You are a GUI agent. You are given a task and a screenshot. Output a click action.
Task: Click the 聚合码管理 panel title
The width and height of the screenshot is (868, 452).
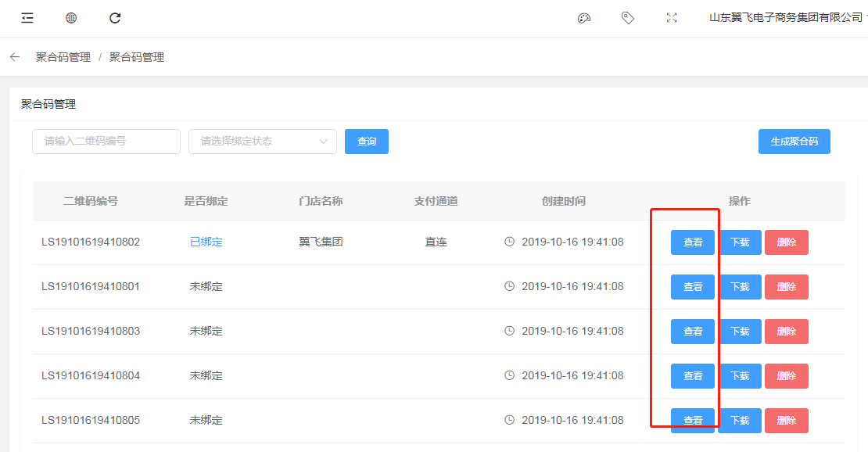click(x=48, y=104)
